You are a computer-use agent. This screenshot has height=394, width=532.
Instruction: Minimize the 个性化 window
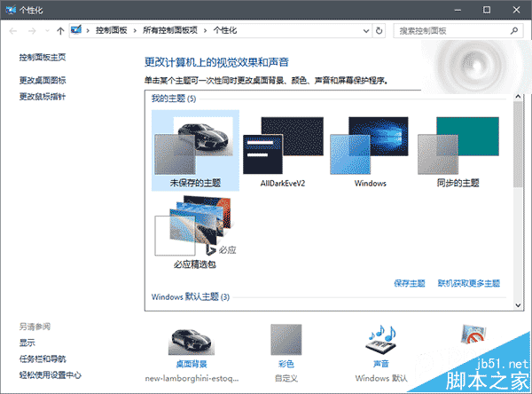(x=458, y=10)
